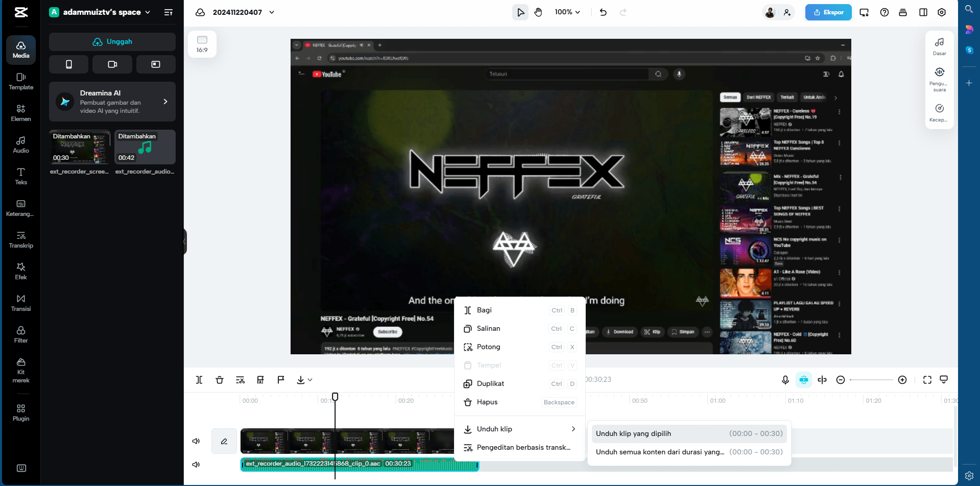Click the microphone record voiceover icon

pyautogui.click(x=785, y=380)
